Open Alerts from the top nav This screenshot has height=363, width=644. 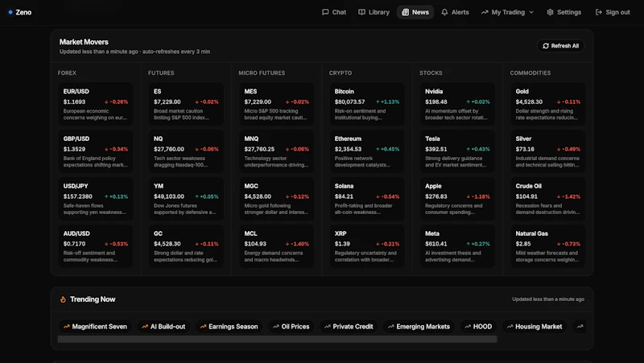coord(455,12)
